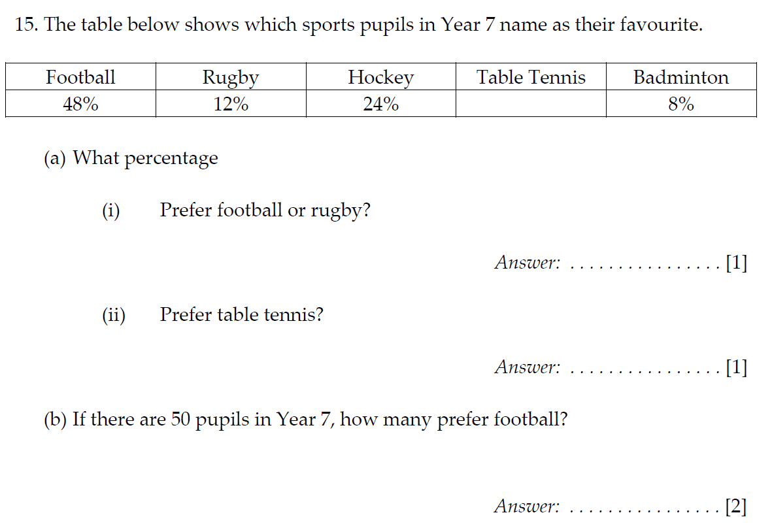Screen dimensions: 772x532
Task: Select the 8% badminton value cell
Action: pos(681,104)
